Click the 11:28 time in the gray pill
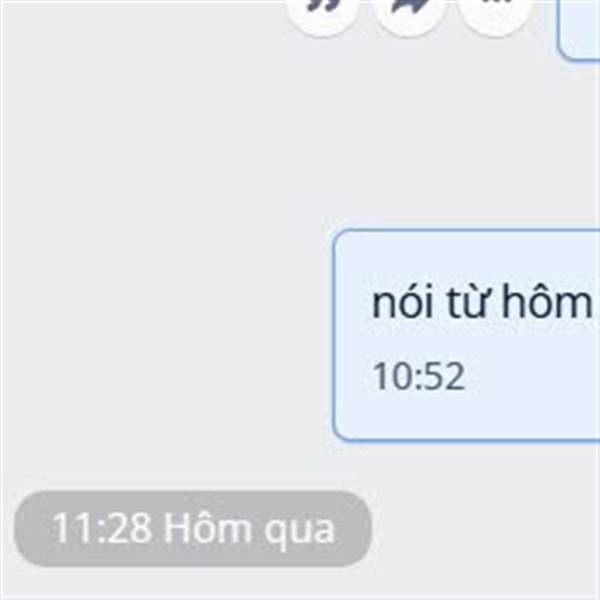Viewport: 600px width, 600px height. pyautogui.click(x=102, y=528)
